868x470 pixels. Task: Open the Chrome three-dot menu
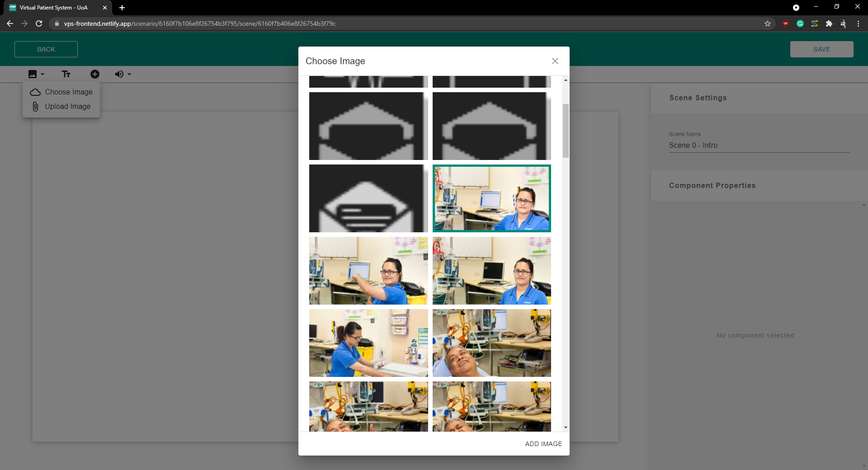tap(859, 23)
